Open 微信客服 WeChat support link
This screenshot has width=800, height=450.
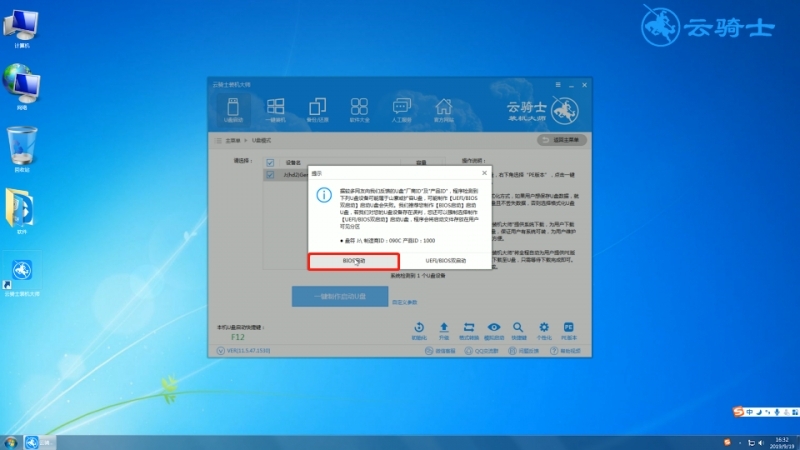click(440, 351)
